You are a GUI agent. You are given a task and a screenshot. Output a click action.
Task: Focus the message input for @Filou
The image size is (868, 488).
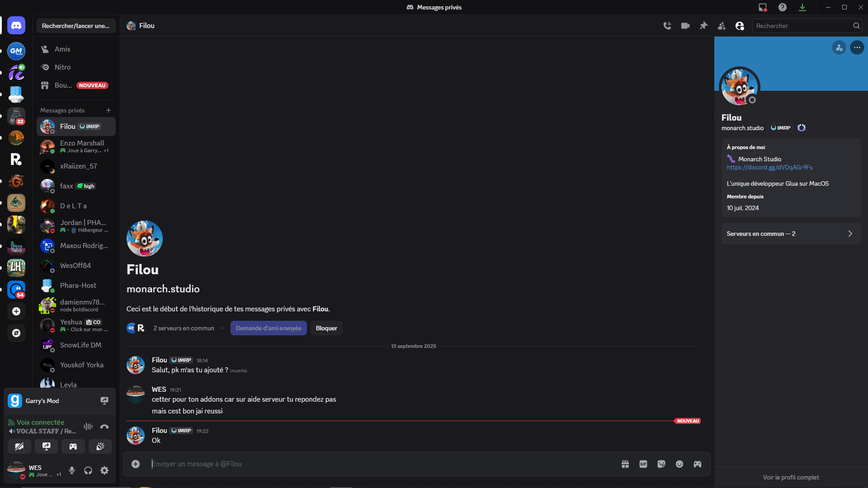pyautogui.click(x=380, y=464)
